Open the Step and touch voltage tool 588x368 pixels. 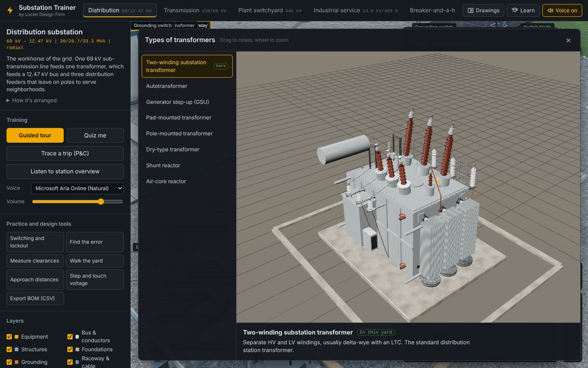click(95, 280)
